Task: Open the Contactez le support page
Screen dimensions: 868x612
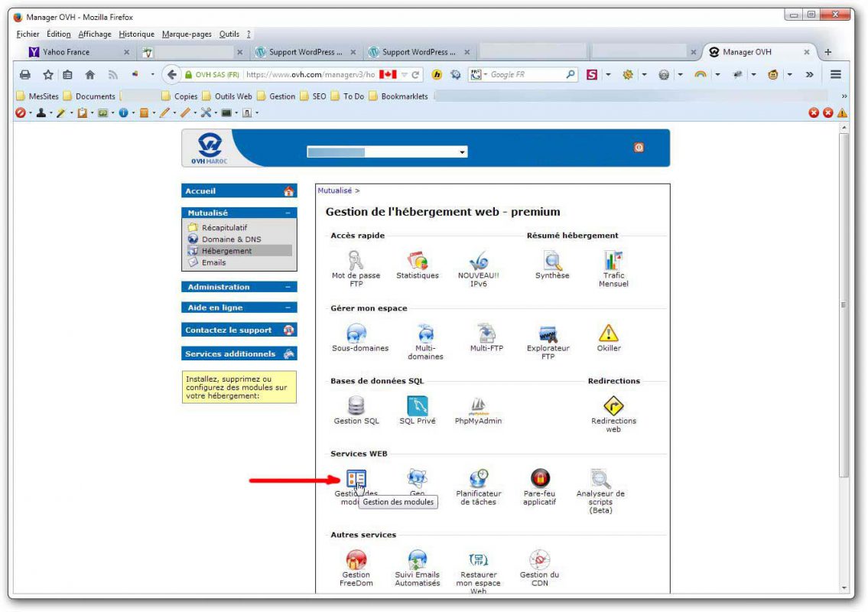Action: tap(229, 330)
